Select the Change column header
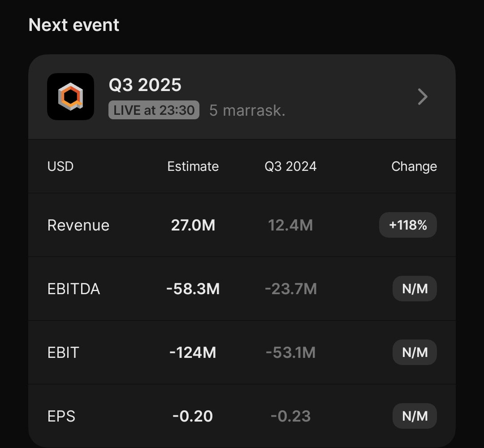Screen dimensions: 484x448 click(x=414, y=166)
